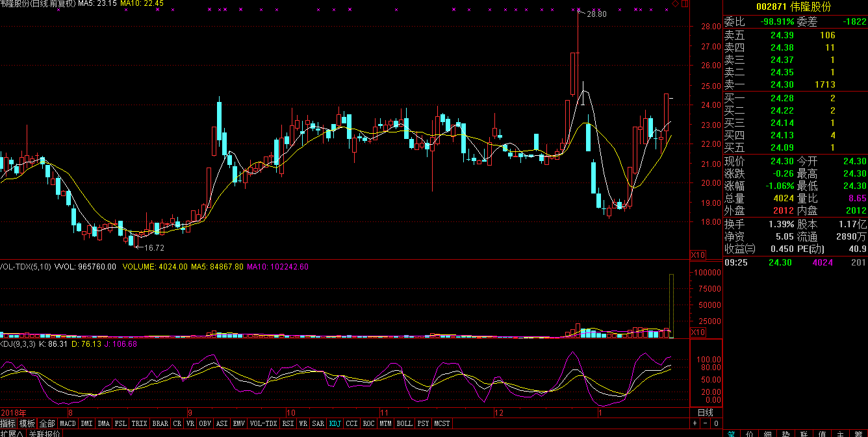This screenshot has width=868, height=437.
Task: Click the X10 scale marker beside the price axis
Action: pyautogui.click(x=697, y=255)
